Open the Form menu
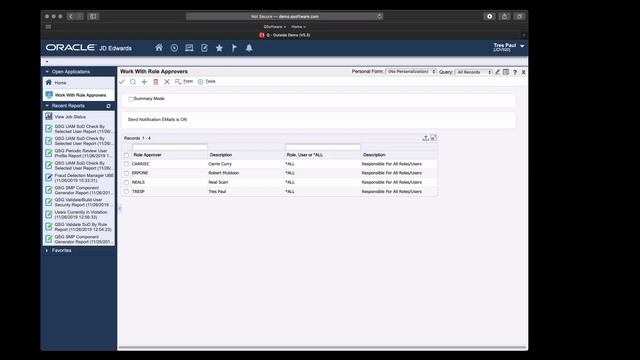640x360 pixels. 184,82
